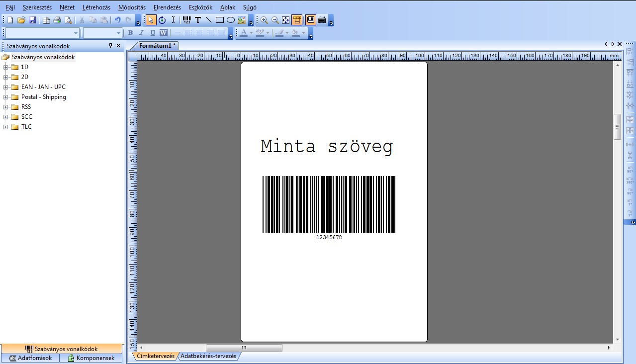
Task: Select the rectangle drawing tool
Action: (x=219, y=20)
